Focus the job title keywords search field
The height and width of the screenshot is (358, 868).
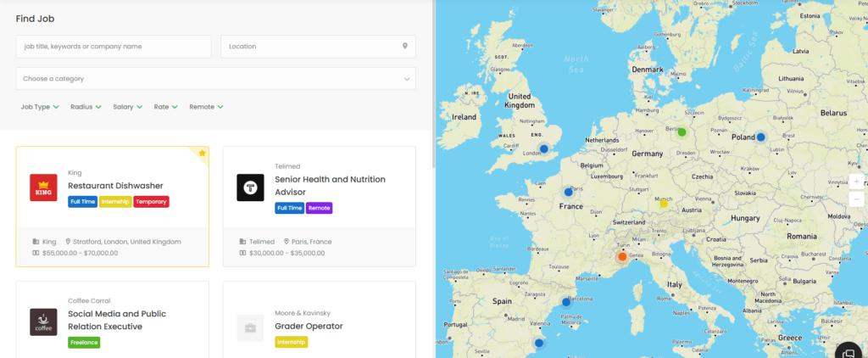(x=114, y=47)
